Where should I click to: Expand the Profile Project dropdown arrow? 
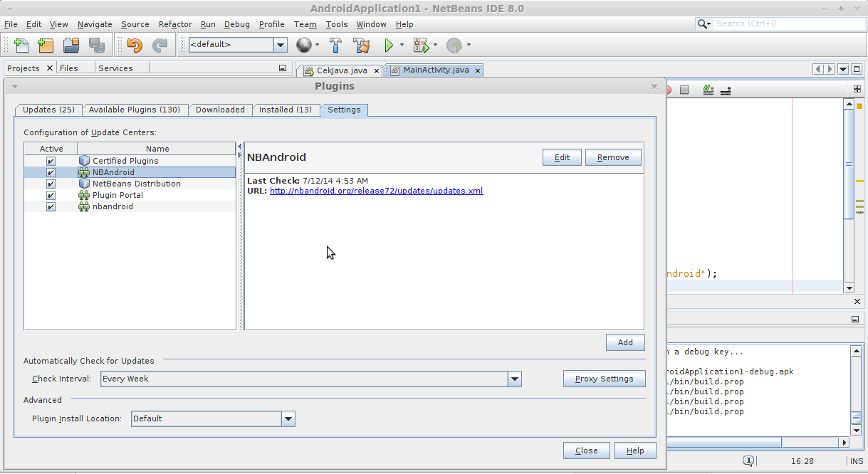[x=469, y=46]
